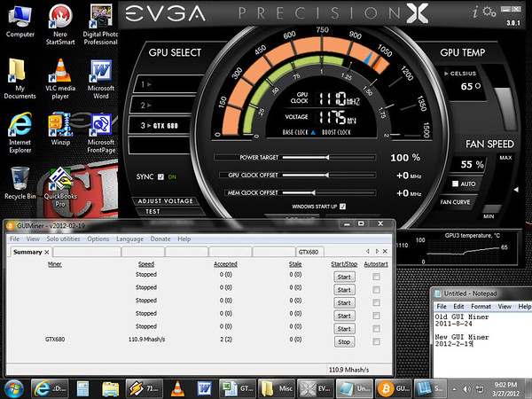This screenshot has height=399, width=532.
Task: Click in the Notepad text area
Action: pyautogui.click(x=483, y=344)
